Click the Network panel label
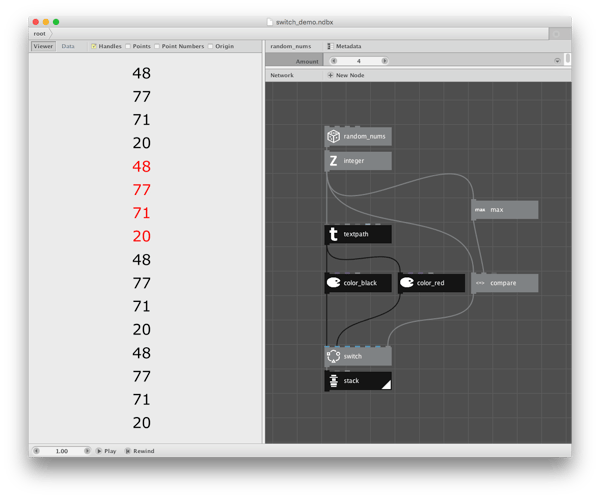Image resolution: width=600 pixels, height=498 pixels. point(282,75)
